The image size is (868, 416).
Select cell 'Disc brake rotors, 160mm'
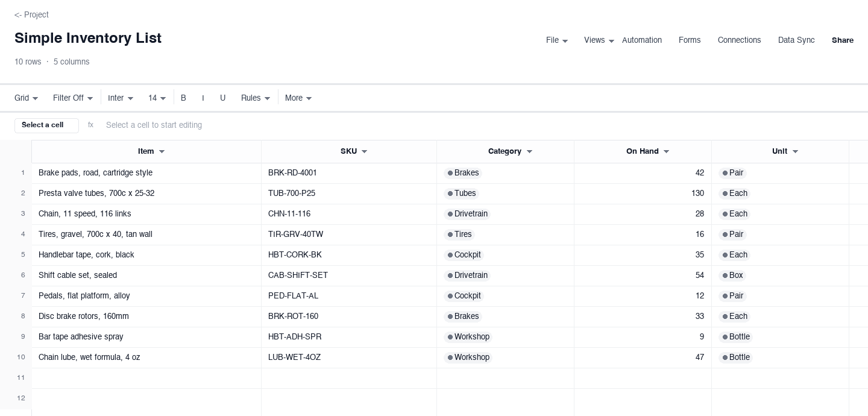(146, 317)
